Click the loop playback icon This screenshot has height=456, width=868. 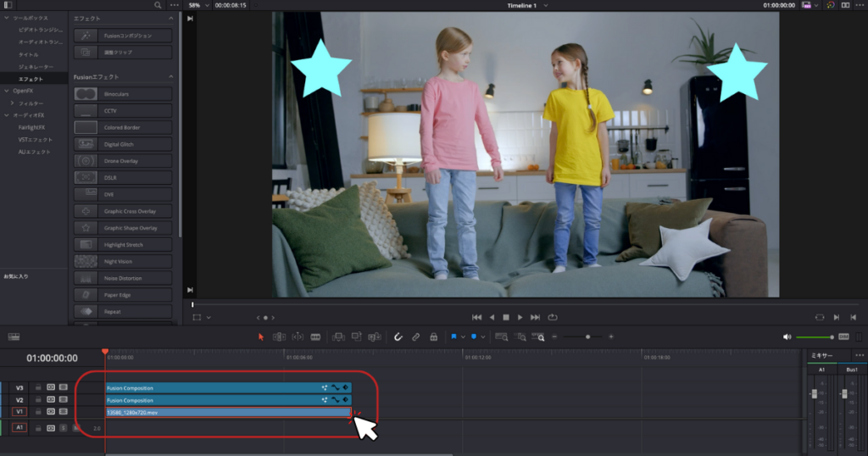tap(553, 317)
